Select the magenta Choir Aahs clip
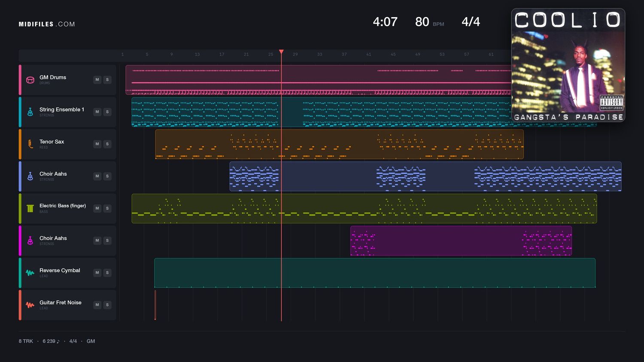Screen dimensions: 644x362 pos(461,241)
